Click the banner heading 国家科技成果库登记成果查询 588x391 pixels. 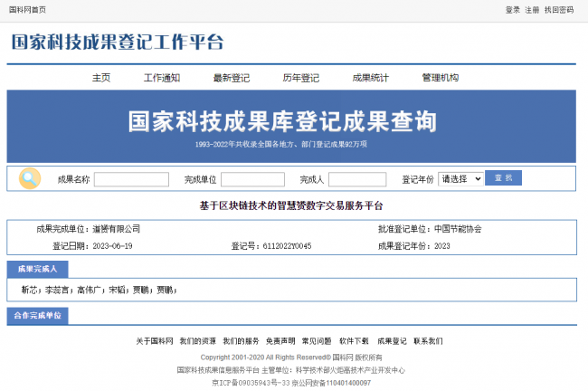coord(282,121)
